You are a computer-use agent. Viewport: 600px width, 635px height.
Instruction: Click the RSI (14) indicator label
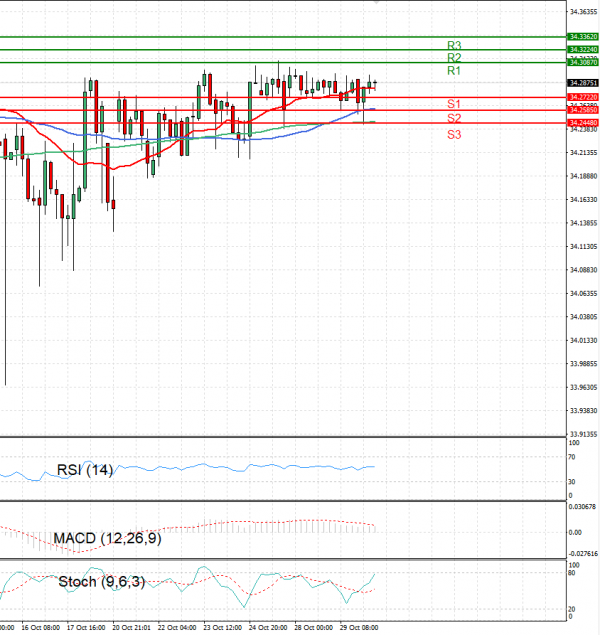coord(85,470)
